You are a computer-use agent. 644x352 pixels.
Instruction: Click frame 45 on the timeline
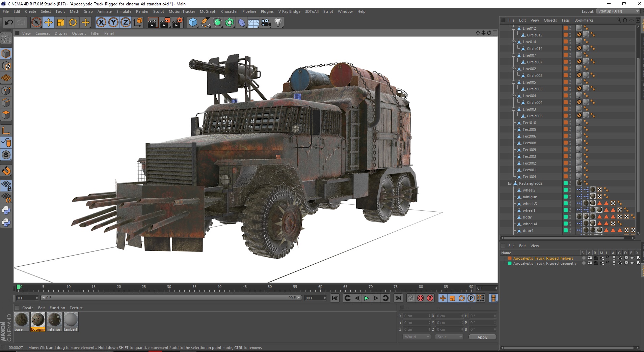tap(244, 287)
